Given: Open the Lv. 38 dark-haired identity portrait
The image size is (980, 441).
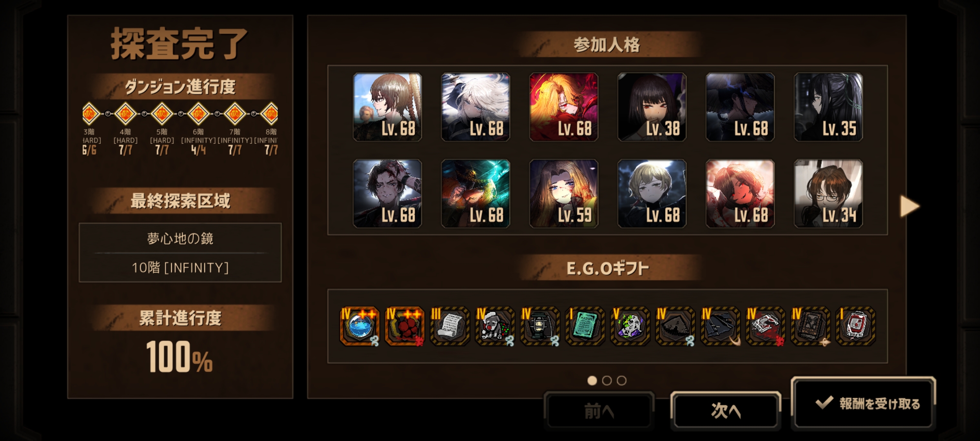Looking at the screenshot, I should [x=652, y=107].
